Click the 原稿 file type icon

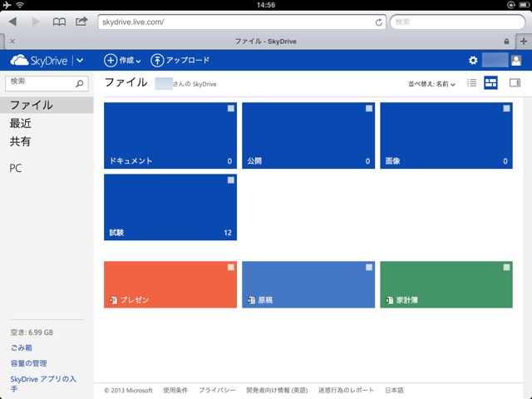tap(251, 300)
